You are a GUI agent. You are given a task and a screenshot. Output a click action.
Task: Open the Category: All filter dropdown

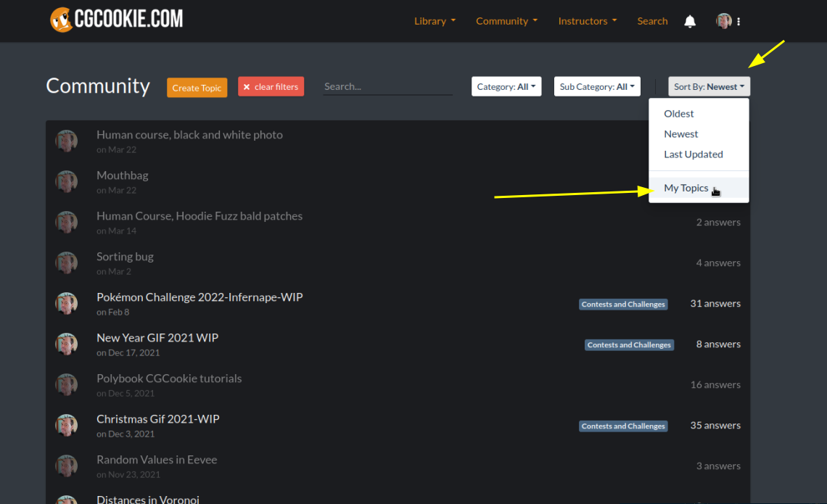[506, 86]
